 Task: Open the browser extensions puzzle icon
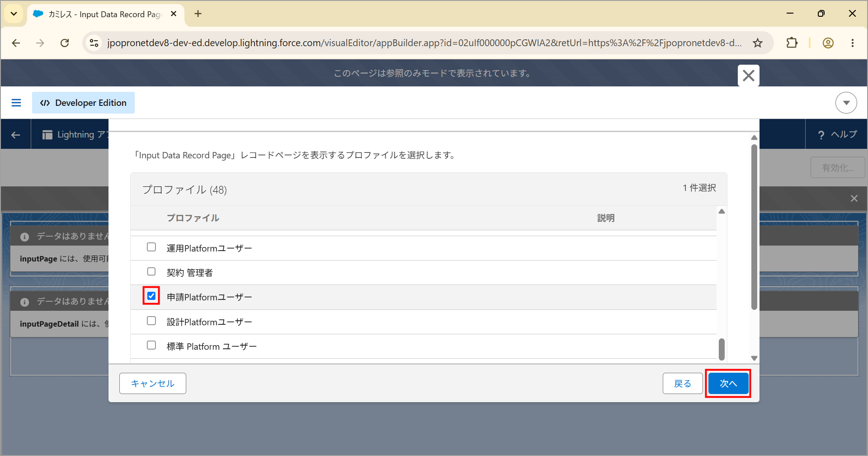click(x=792, y=43)
